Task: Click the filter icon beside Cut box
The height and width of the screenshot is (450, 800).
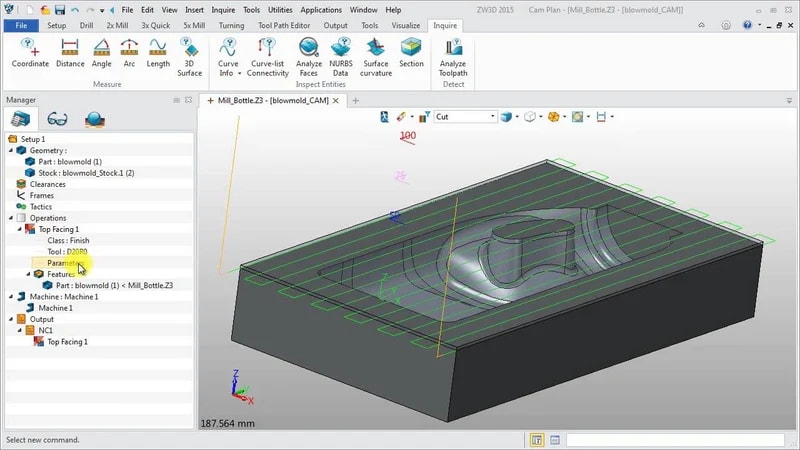Action: coord(424,117)
